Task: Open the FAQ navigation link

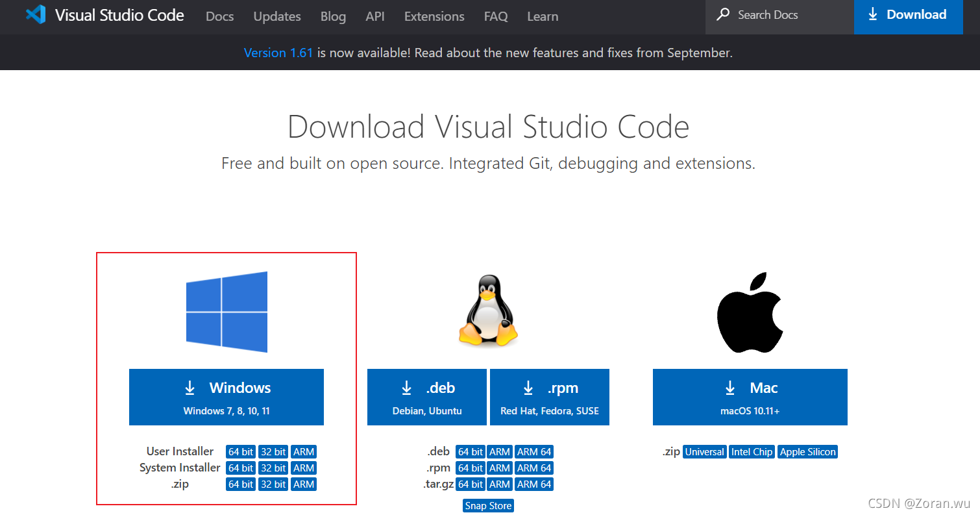Action: click(x=496, y=16)
